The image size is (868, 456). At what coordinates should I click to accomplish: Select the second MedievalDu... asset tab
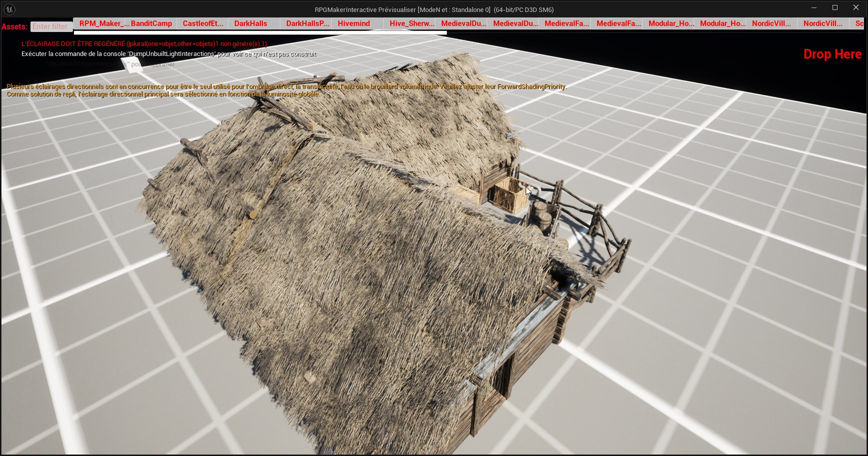(x=513, y=23)
